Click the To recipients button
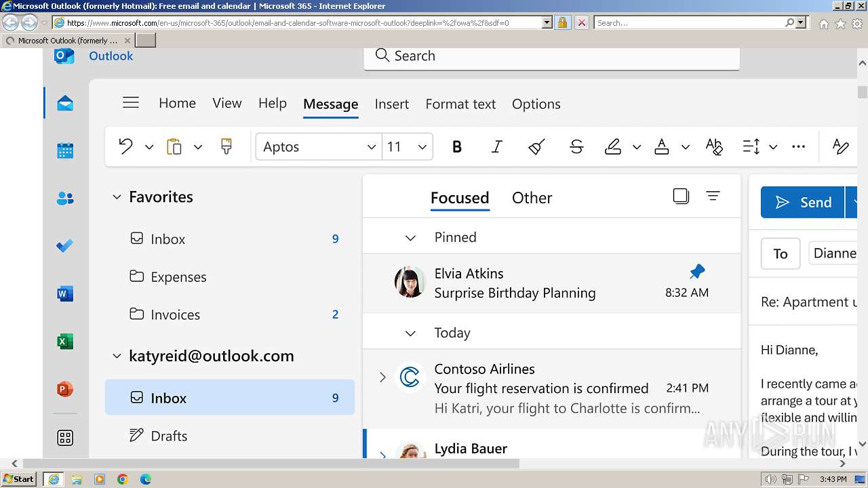Viewport: 868px width, 488px height. 781,253
